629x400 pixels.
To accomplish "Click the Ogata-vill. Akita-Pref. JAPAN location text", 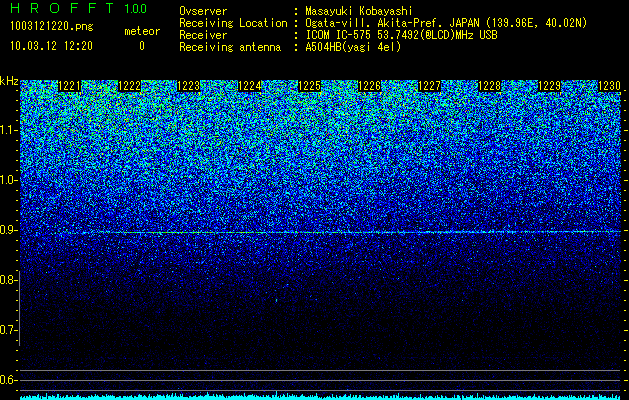I will pyautogui.click(x=446, y=24).
